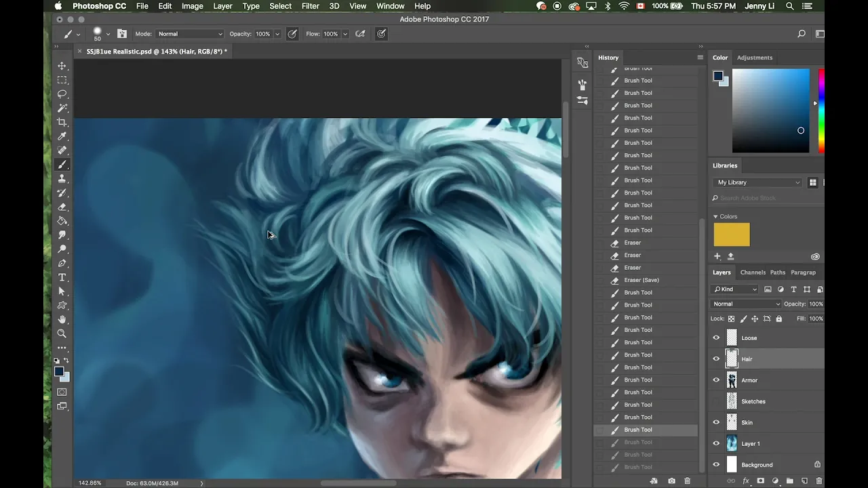Add content to library plus button

[717, 256]
